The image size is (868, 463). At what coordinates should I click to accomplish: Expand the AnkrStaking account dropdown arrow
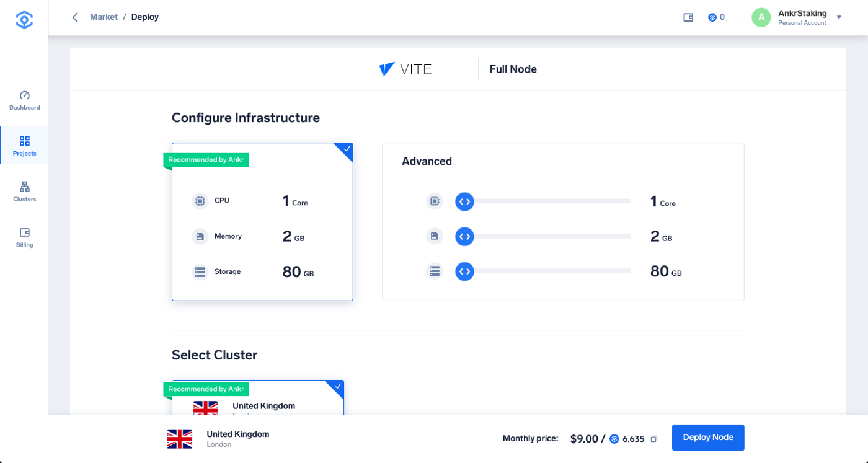[839, 17]
